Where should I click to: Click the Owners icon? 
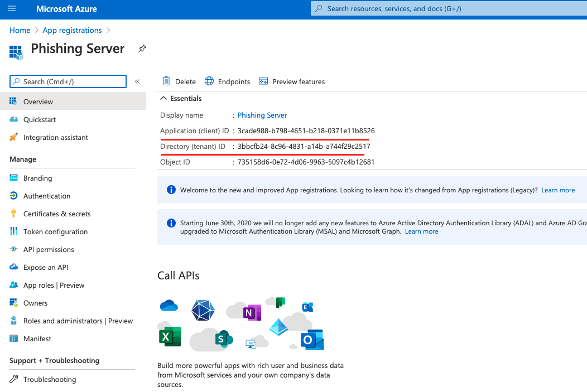(x=13, y=302)
